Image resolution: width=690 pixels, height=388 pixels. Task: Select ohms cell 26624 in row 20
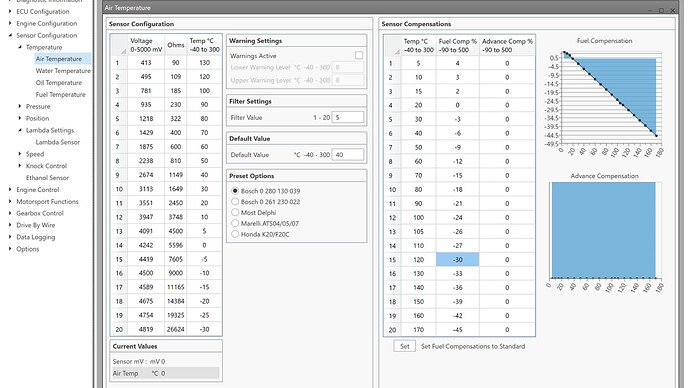[x=176, y=329]
